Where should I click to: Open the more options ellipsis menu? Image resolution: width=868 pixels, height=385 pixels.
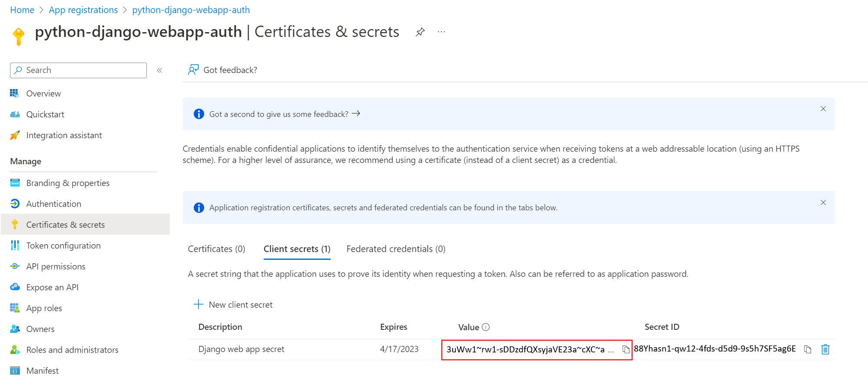click(x=441, y=32)
